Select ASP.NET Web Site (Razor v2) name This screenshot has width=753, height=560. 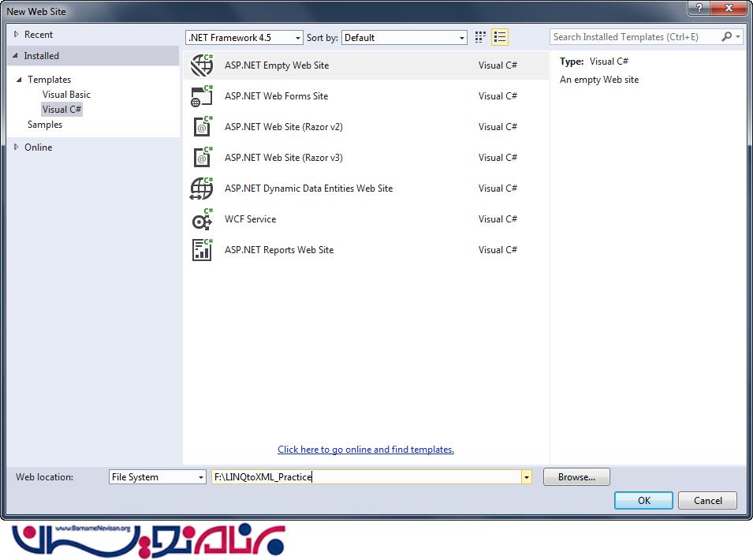tap(283, 127)
